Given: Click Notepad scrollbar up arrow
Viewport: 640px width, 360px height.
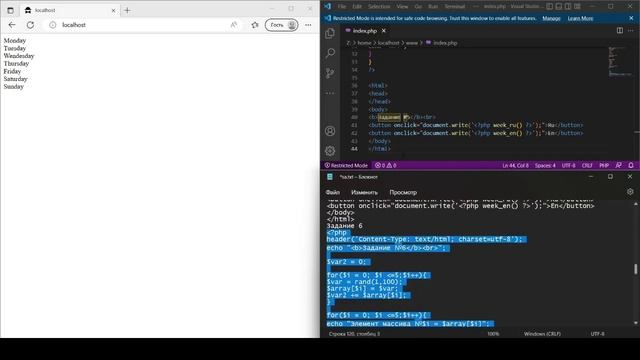Looking at the screenshot, I should coord(635,204).
